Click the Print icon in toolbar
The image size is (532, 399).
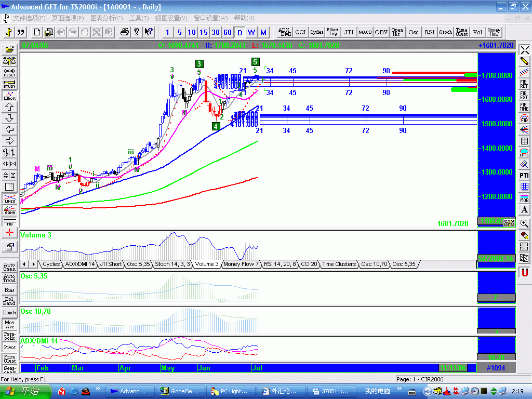coord(125,32)
